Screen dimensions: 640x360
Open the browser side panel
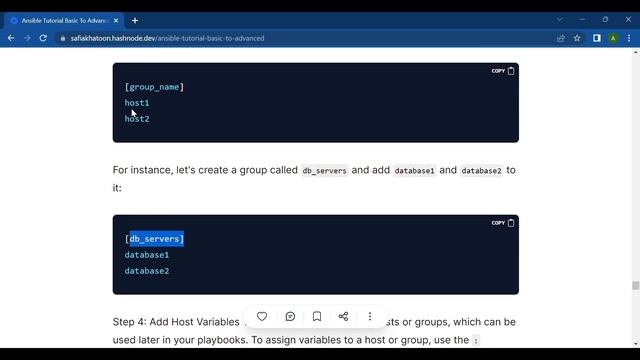point(597,38)
